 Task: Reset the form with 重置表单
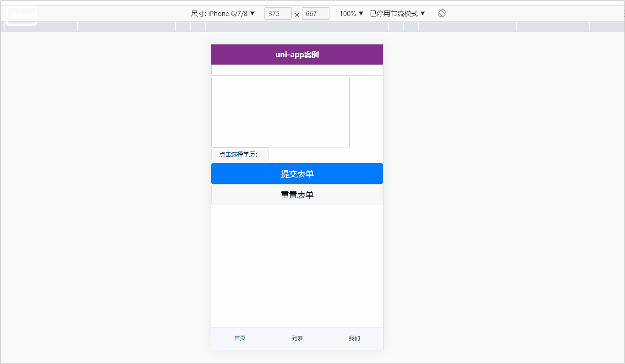[x=297, y=195]
